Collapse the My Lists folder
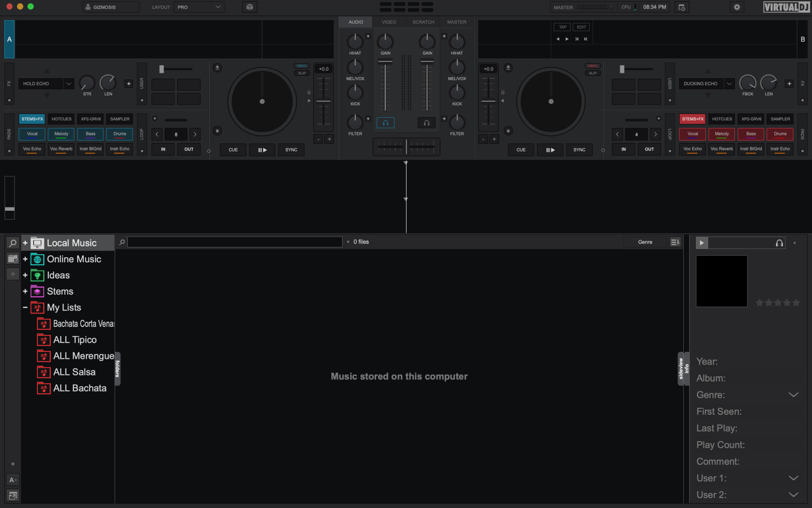 (x=25, y=308)
